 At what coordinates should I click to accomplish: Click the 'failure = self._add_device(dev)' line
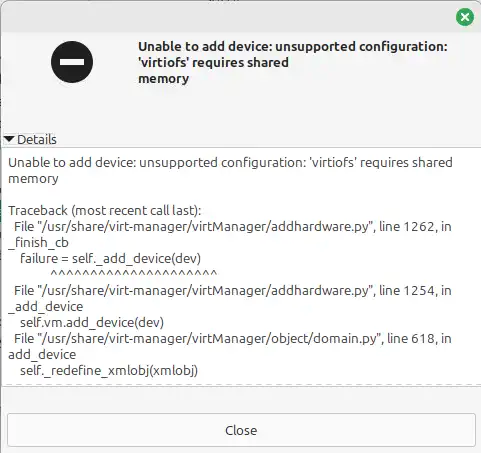click(110, 259)
